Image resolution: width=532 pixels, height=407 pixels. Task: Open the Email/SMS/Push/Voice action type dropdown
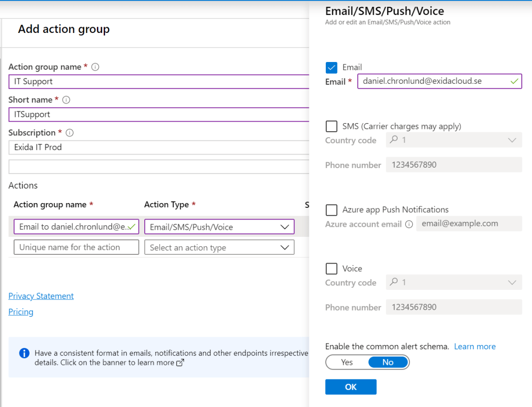219,227
